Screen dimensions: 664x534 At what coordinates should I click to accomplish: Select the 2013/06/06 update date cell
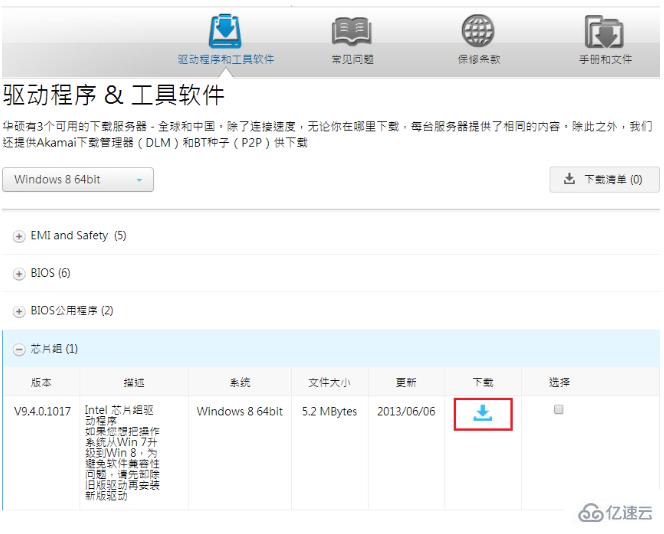pos(406,411)
